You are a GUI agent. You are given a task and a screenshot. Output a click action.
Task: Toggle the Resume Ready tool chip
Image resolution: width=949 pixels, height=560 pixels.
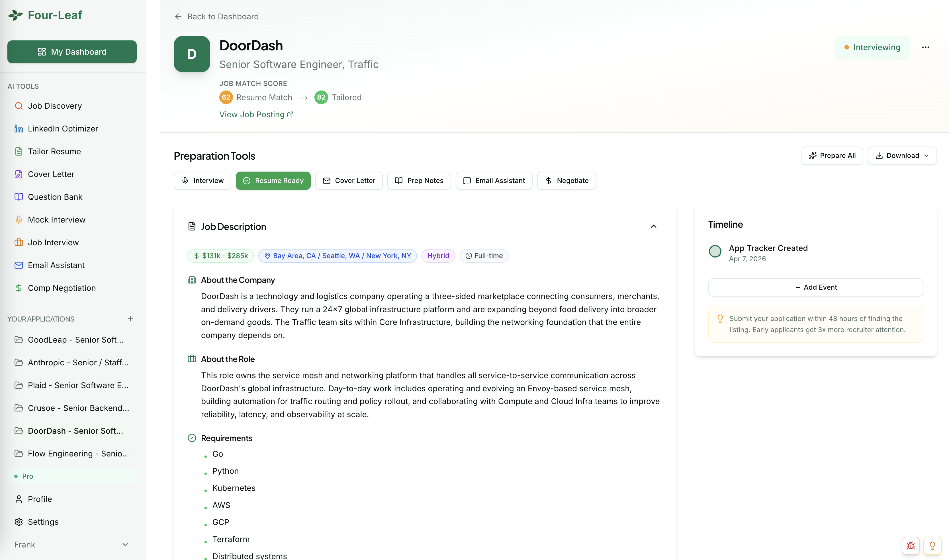[273, 181]
